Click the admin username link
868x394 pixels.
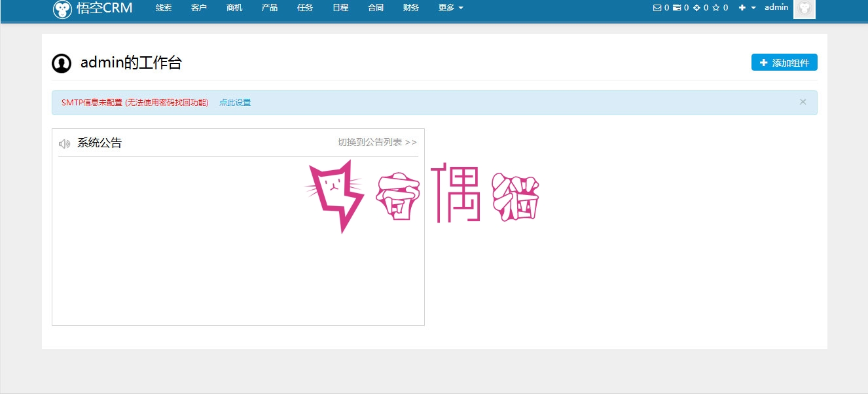776,7
